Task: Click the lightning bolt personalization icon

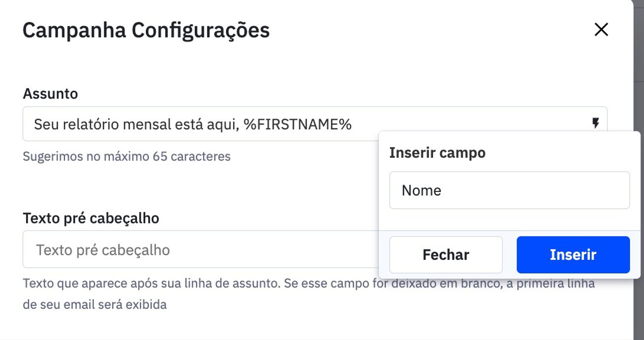Action: click(595, 123)
